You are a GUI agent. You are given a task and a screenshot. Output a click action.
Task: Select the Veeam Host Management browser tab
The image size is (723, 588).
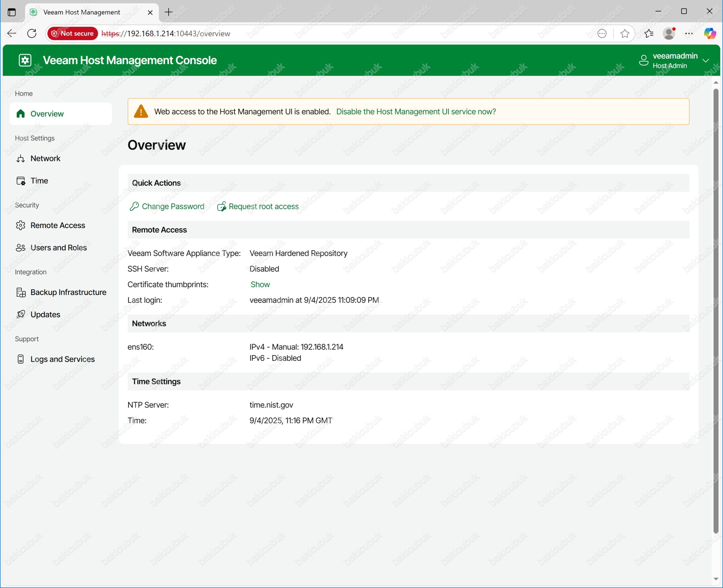coord(92,12)
